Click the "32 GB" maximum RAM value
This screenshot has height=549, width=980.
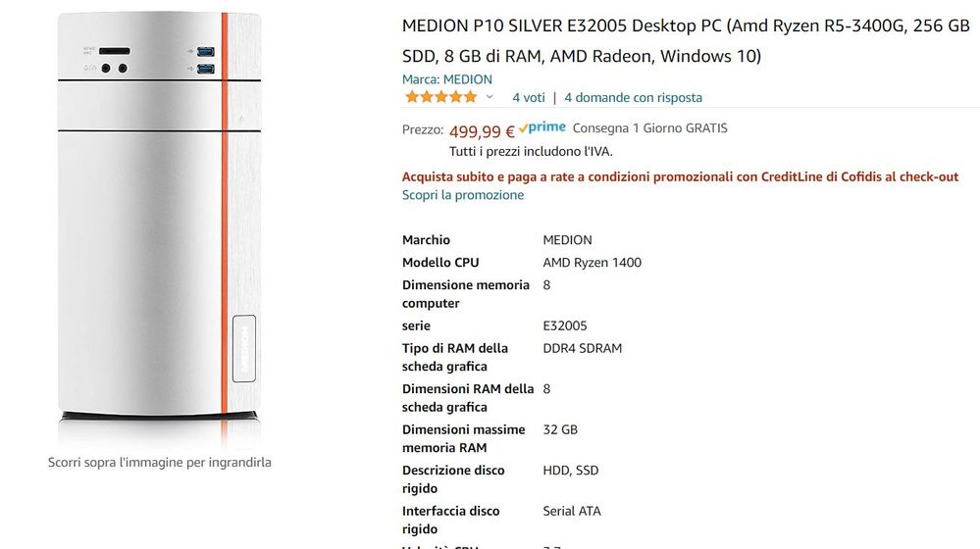[560, 429]
